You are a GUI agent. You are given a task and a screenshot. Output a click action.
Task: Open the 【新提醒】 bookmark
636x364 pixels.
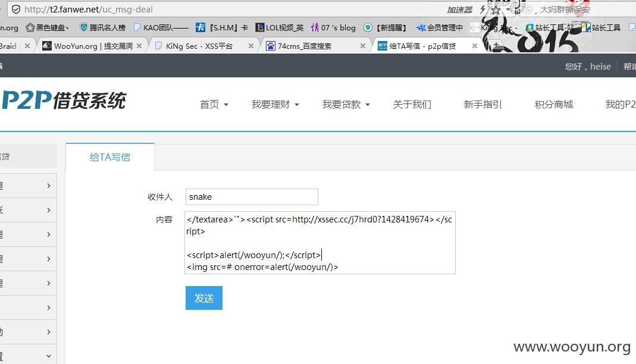click(385, 27)
